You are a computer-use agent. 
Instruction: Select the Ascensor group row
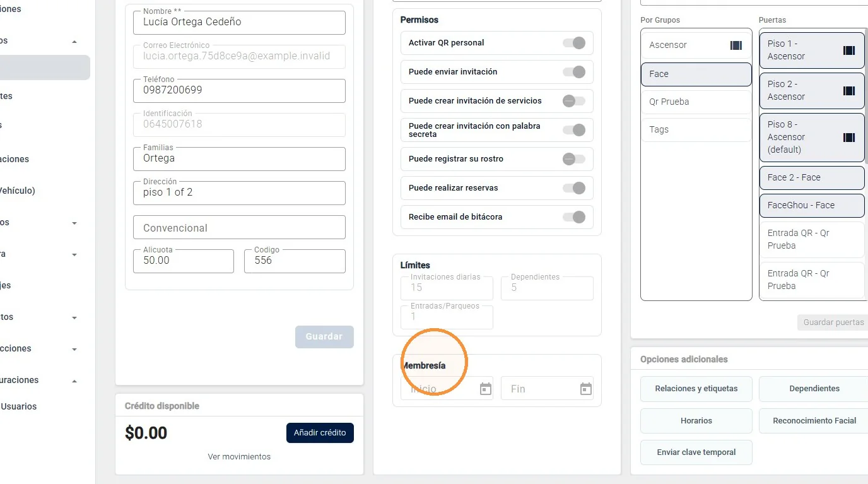pyautogui.click(x=696, y=45)
